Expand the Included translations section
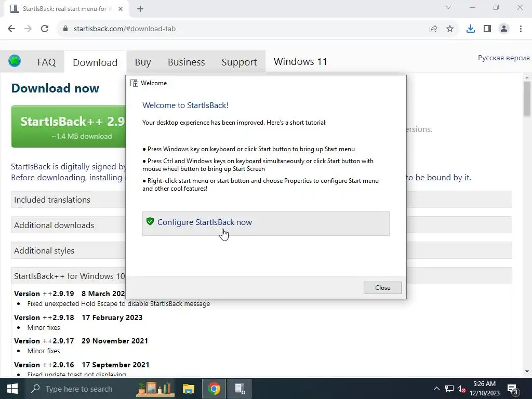Image resolution: width=532 pixels, height=399 pixels. pos(68,199)
